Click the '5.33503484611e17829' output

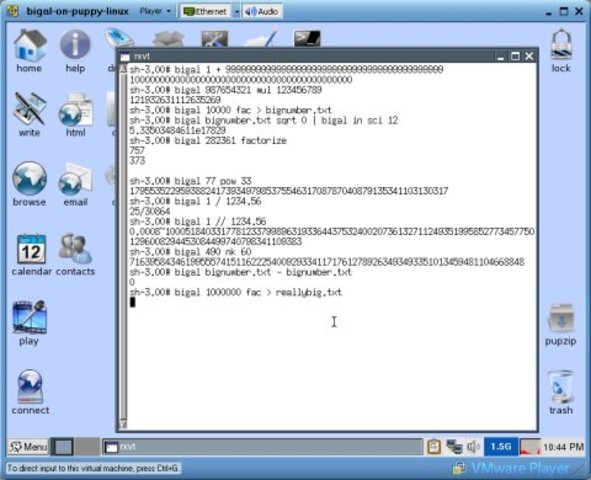[x=178, y=130]
